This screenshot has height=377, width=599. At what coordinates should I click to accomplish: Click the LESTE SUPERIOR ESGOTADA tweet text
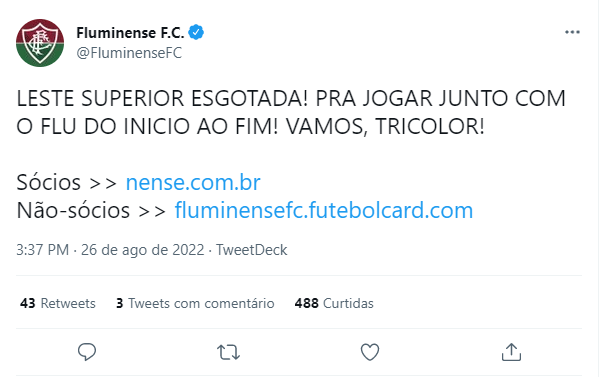coord(291,112)
